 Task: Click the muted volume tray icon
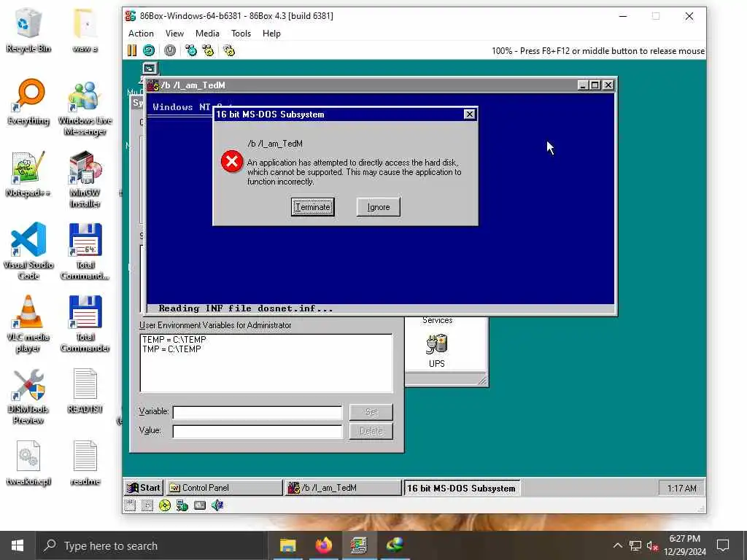tap(652, 545)
